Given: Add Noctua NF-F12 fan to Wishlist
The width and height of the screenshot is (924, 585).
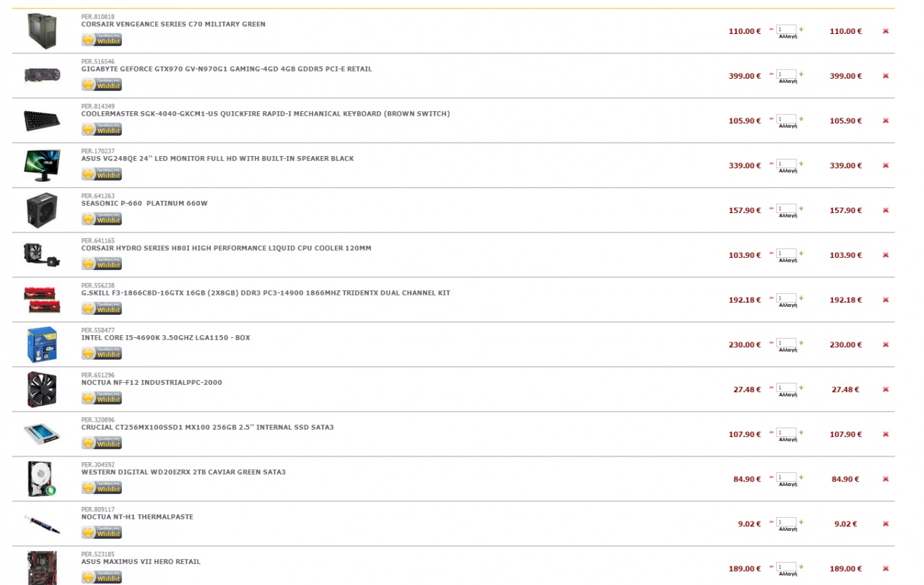Looking at the screenshot, I should pyautogui.click(x=102, y=398).
